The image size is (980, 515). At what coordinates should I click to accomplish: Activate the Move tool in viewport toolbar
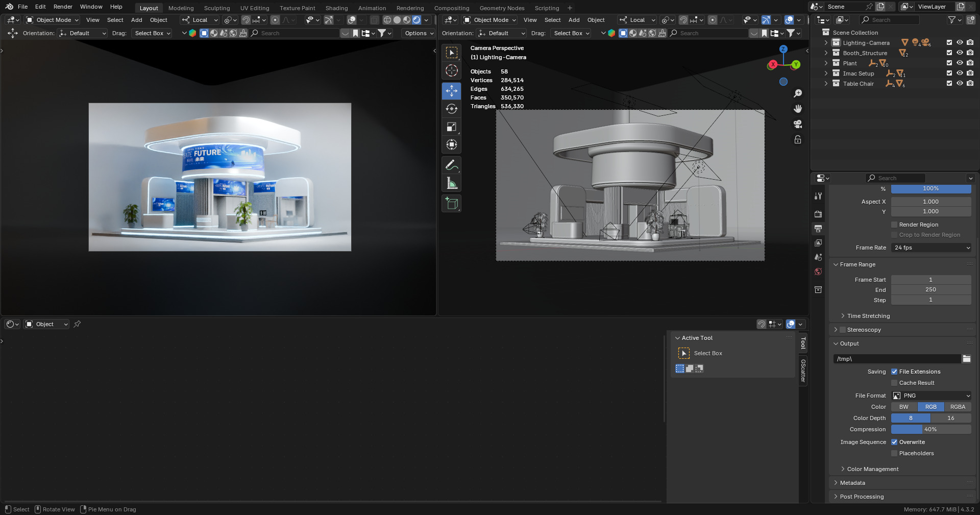coord(451,91)
